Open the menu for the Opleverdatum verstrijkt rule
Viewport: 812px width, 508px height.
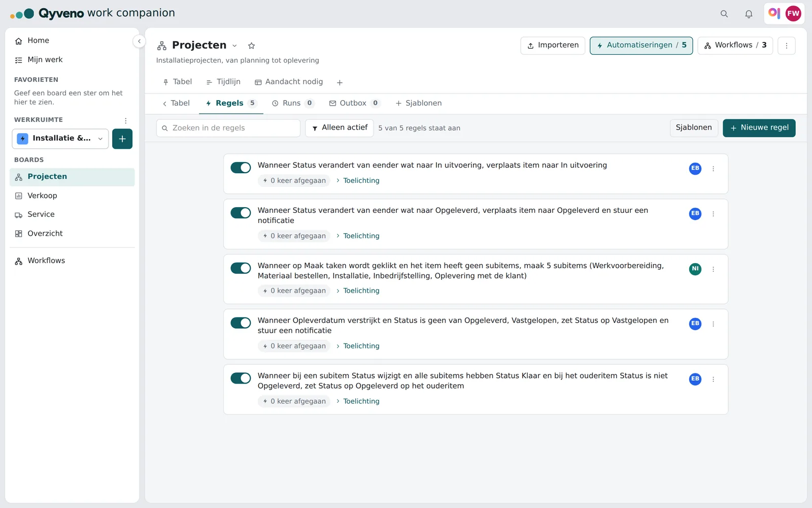point(713,324)
